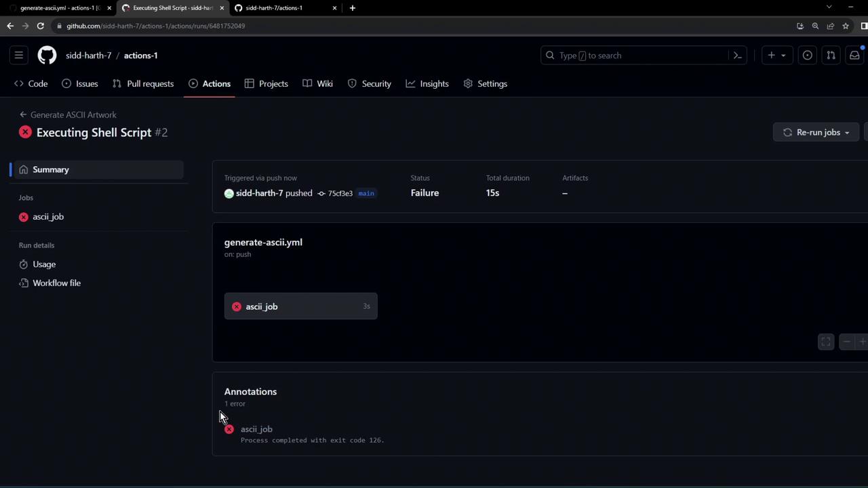Open the sidd-harth-7 pusher profile link
The image size is (868, 488).
(259, 193)
